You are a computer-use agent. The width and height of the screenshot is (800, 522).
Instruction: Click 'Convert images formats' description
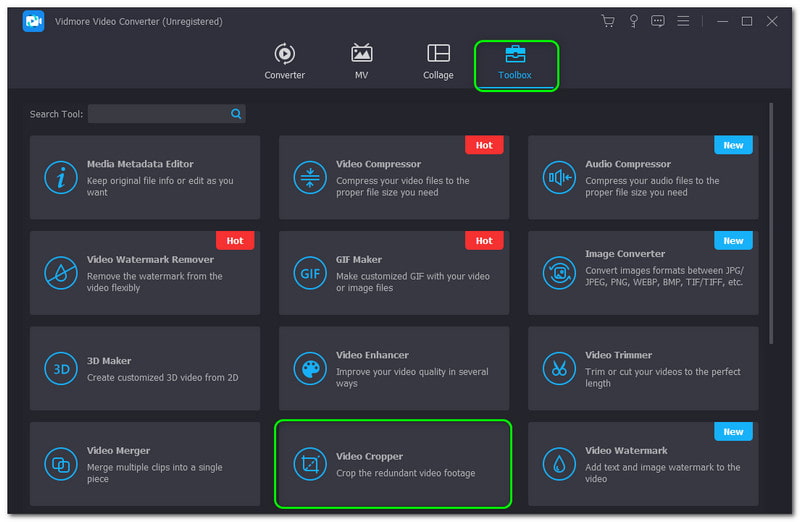[x=664, y=276]
